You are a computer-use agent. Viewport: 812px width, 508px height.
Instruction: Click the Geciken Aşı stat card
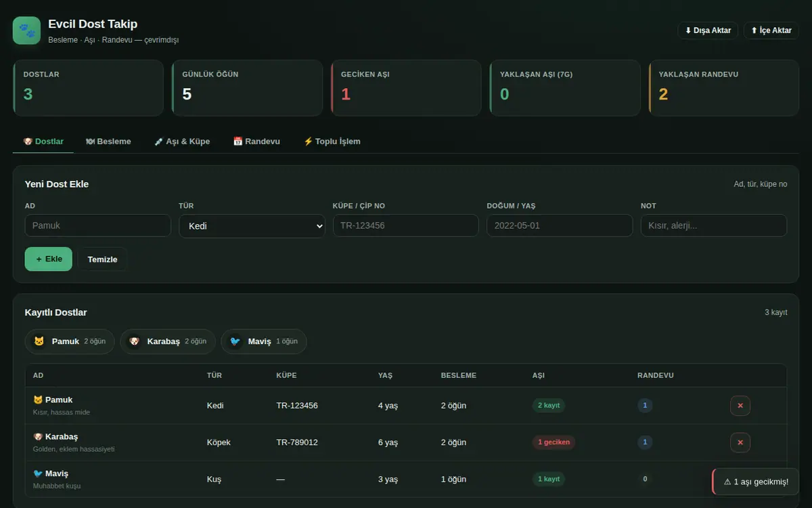pos(406,88)
